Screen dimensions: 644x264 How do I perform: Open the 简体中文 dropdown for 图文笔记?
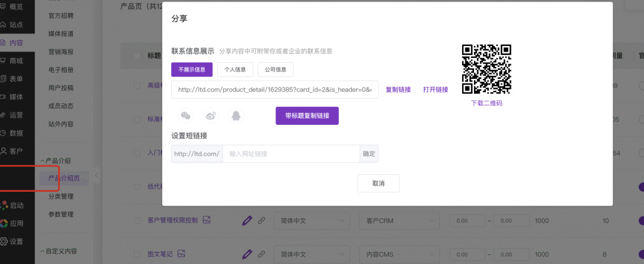[x=312, y=254]
